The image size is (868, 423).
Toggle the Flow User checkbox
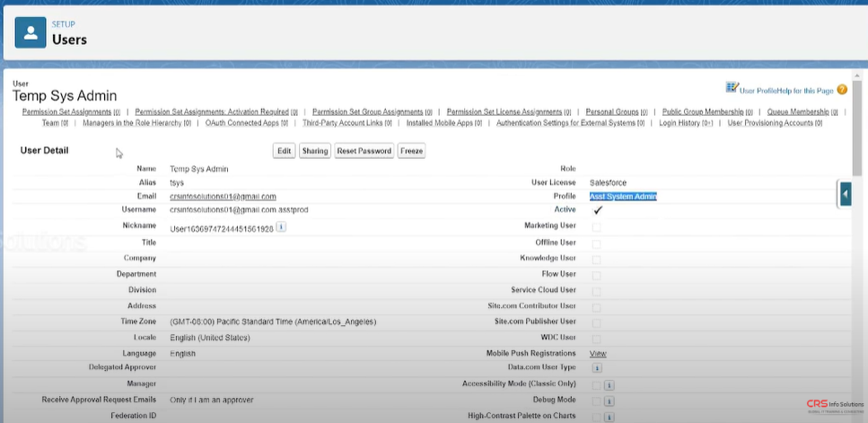coord(596,274)
